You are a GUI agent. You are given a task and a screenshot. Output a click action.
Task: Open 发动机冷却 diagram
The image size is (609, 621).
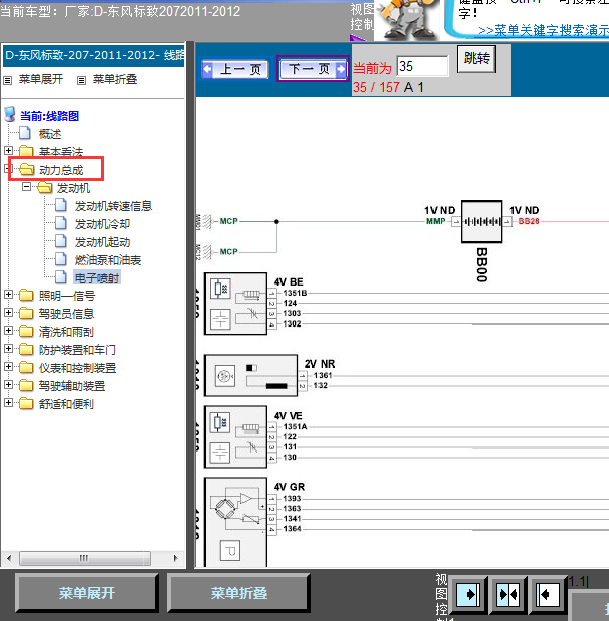102,224
